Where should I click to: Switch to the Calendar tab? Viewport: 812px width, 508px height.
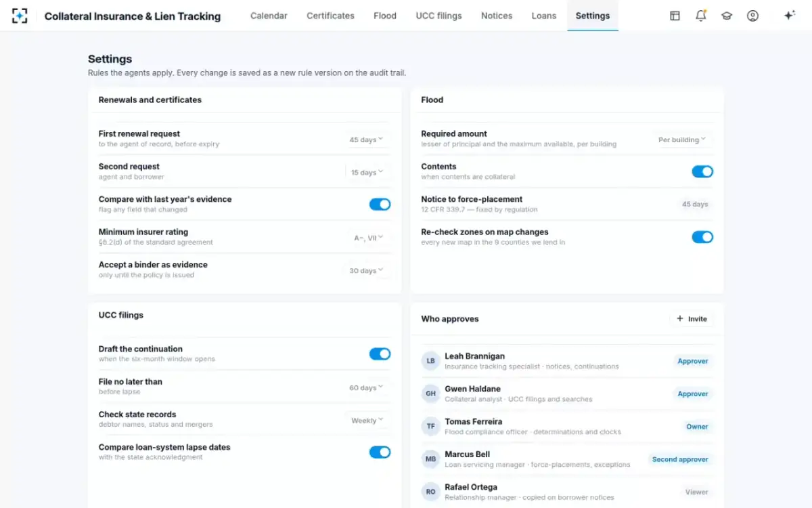[269, 16]
